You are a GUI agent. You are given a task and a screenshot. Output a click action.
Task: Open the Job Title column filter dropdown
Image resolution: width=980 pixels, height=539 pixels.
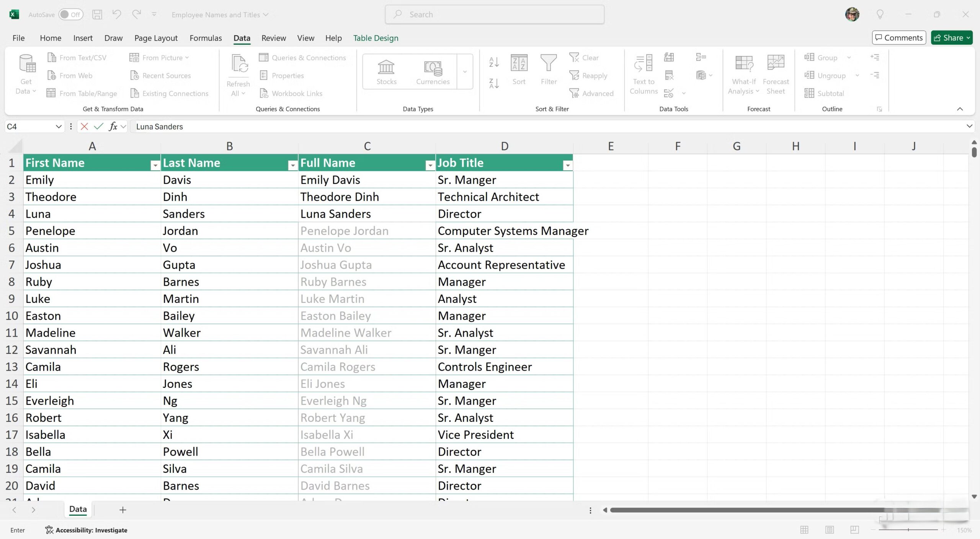[567, 165]
